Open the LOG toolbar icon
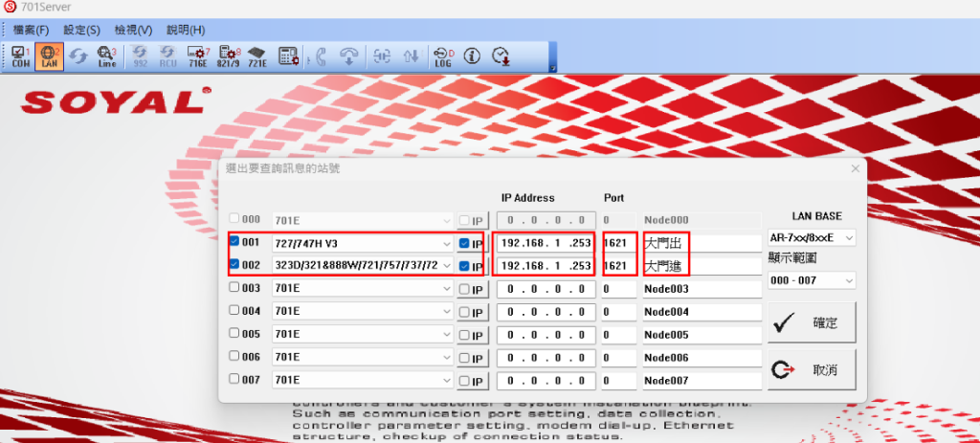Screen dimensions: 980x443 click(x=443, y=56)
